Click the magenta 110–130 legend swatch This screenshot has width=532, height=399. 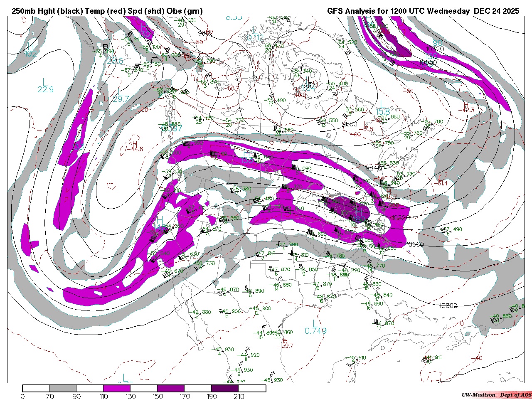(117, 388)
